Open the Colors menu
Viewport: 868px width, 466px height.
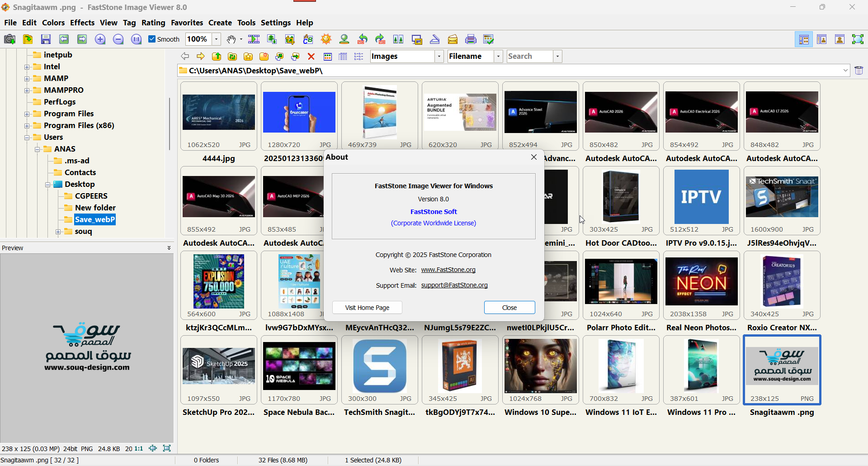(53, 23)
